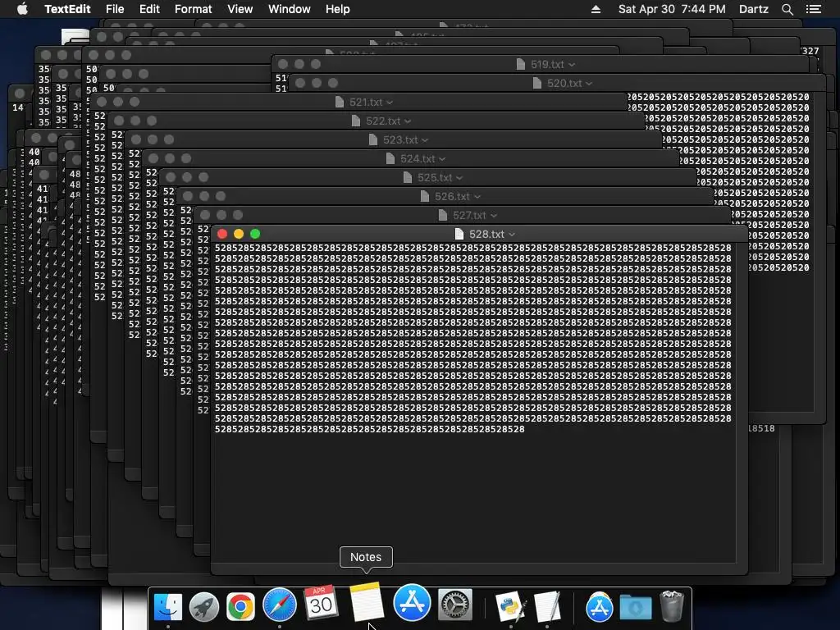Expand the 525.txt title dropdown chevron
840x630 pixels.
coord(459,178)
